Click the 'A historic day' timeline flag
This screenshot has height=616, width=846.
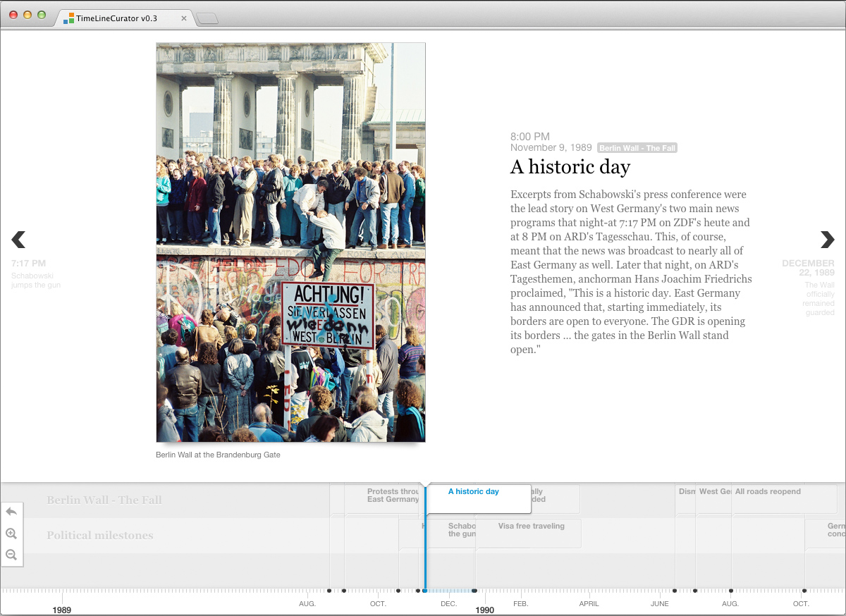pyautogui.click(x=474, y=492)
